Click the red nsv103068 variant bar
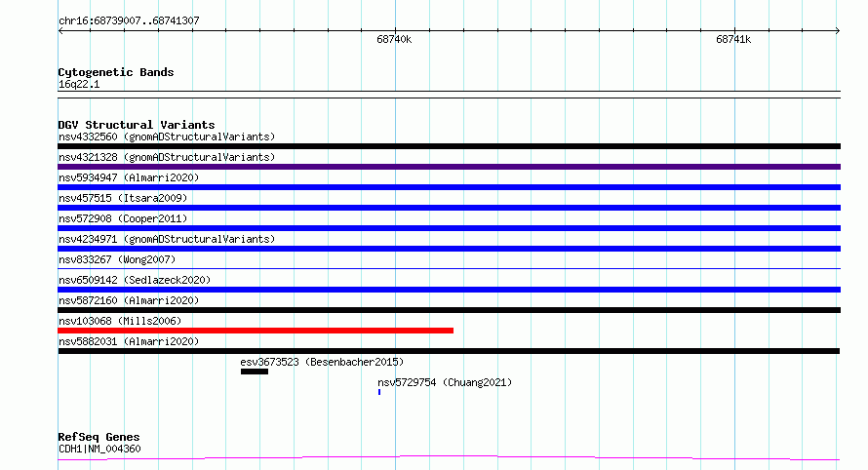This screenshot has width=868, height=470. 256,331
